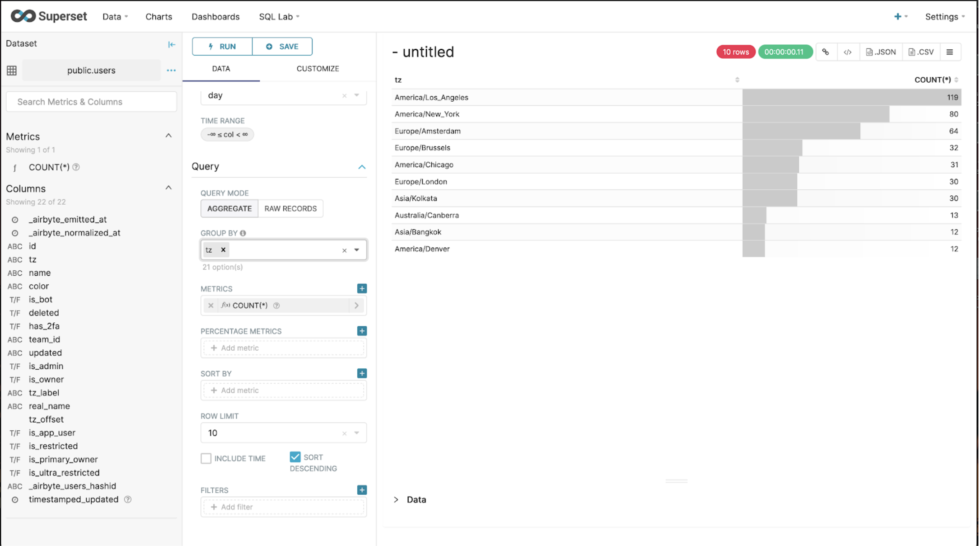Open the chart hamburger menu
The image size is (980, 546).
pos(950,52)
